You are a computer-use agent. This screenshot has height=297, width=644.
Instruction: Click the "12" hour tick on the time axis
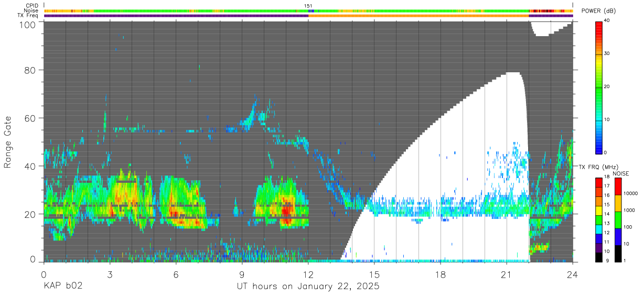click(x=308, y=273)
